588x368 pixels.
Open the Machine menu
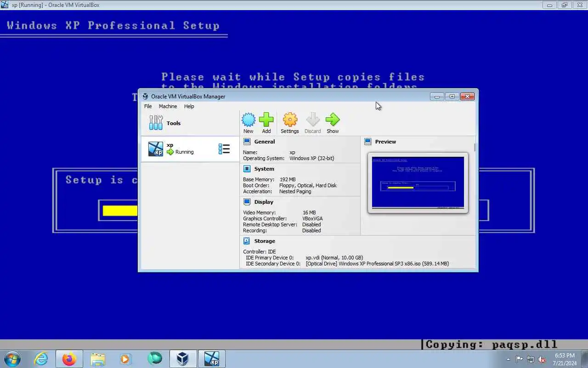point(168,106)
